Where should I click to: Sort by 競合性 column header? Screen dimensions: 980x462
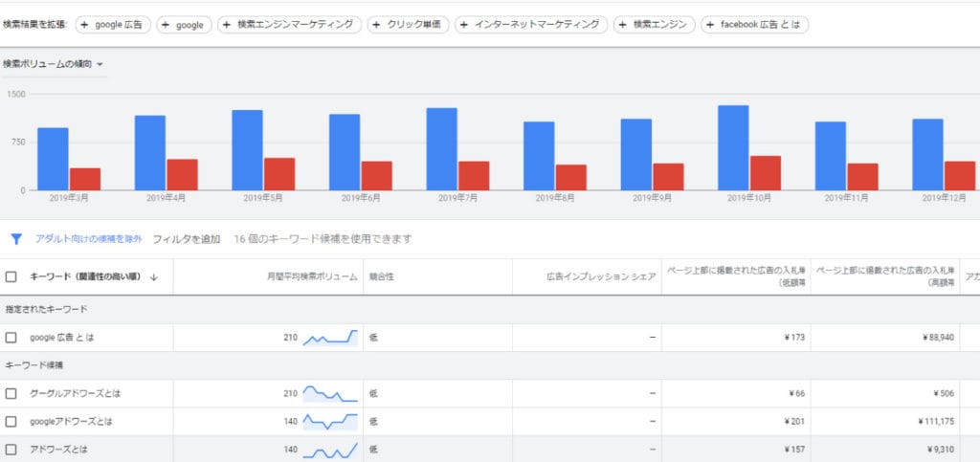click(381, 276)
